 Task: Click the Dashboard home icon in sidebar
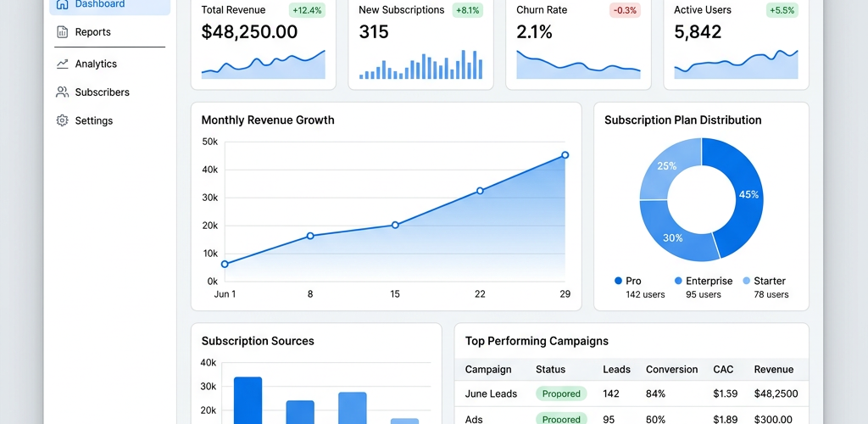(63, 4)
